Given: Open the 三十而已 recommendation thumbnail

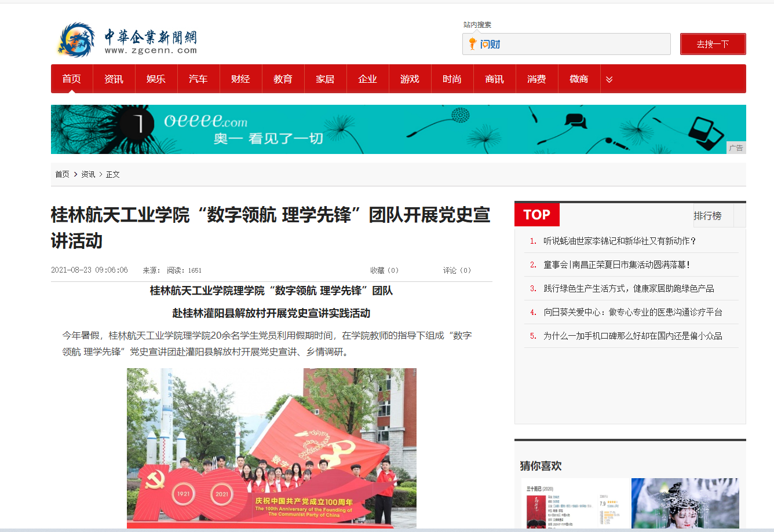Looking at the screenshot, I should (574, 502).
